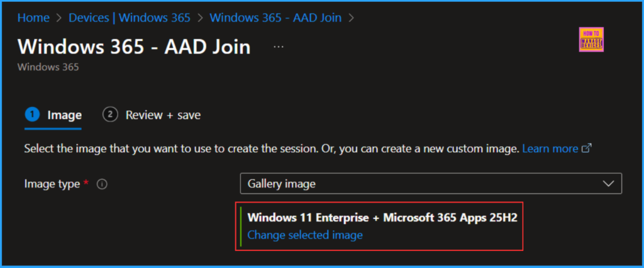Viewport: 644px width, 268px height.
Task: Open the Learn more link
Action: (x=550, y=149)
